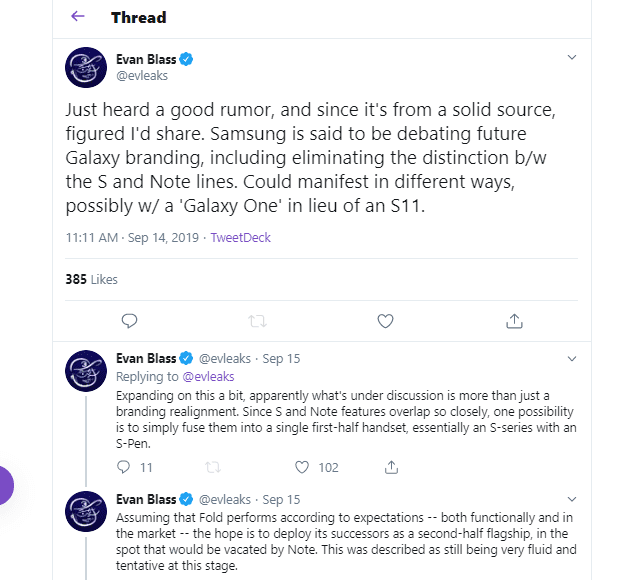Image resolution: width=617 pixels, height=580 pixels.
Task: View the 385 Likes list
Action: (91, 279)
